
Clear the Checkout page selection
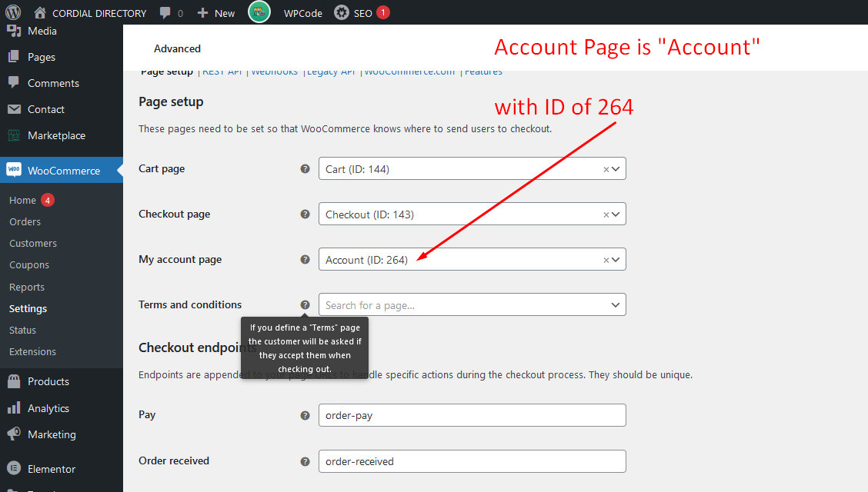(x=606, y=214)
